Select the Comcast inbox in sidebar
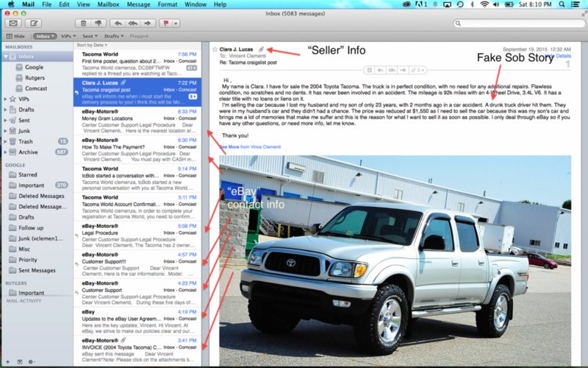Image resolution: width=588 pixels, height=368 pixels. [35, 88]
